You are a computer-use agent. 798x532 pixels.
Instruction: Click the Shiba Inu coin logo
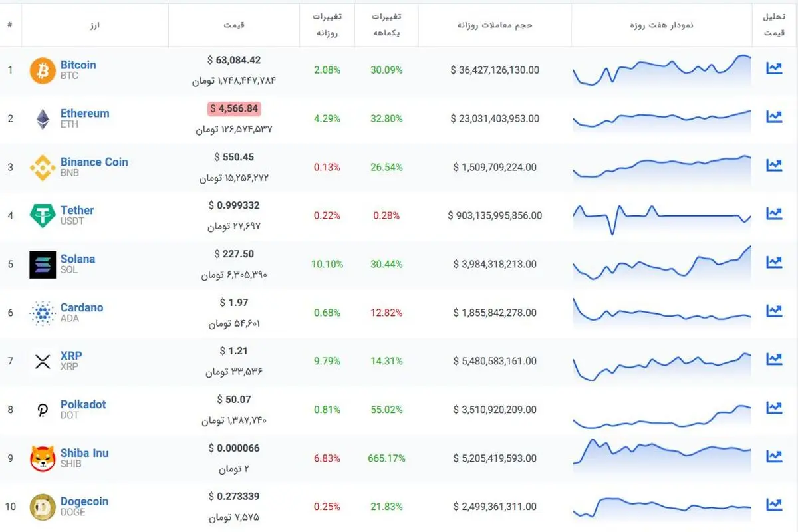tap(43, 459)
